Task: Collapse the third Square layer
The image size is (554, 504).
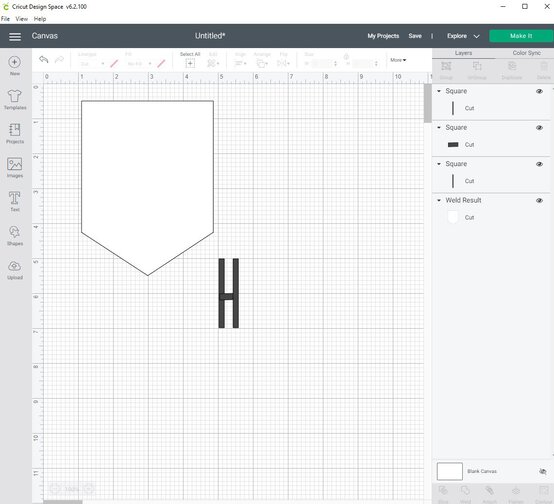Action: (439, 164)
